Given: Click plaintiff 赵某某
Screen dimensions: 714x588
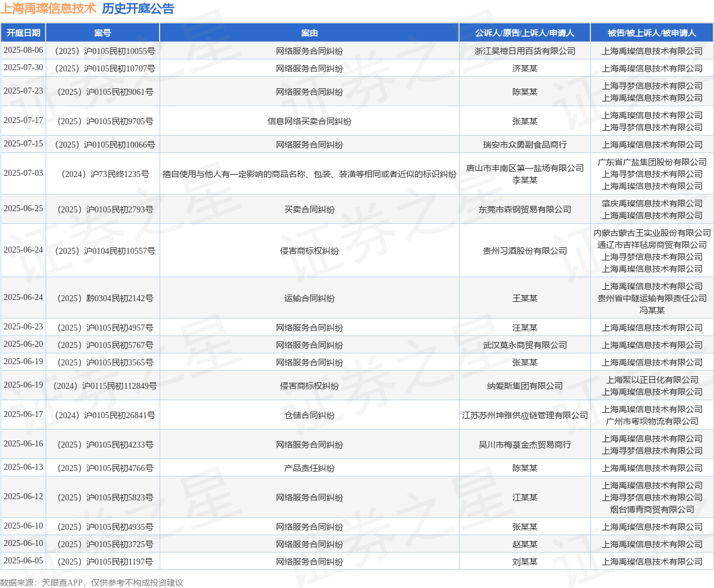Looking at the screenshot, I should (x=524, y=544).
